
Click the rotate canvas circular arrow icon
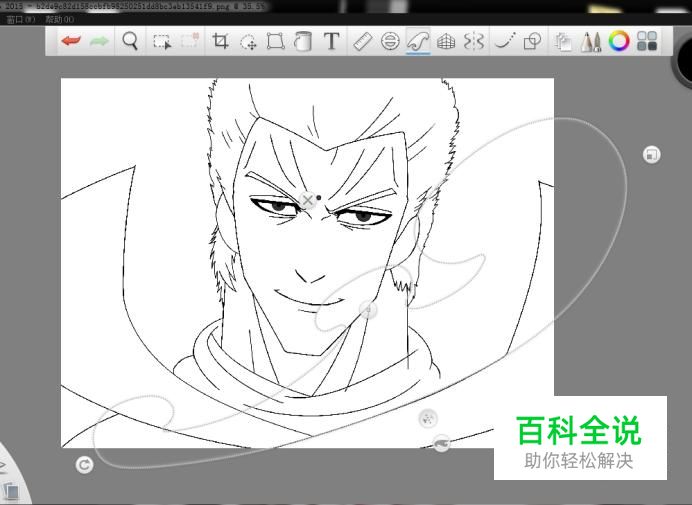84,465
